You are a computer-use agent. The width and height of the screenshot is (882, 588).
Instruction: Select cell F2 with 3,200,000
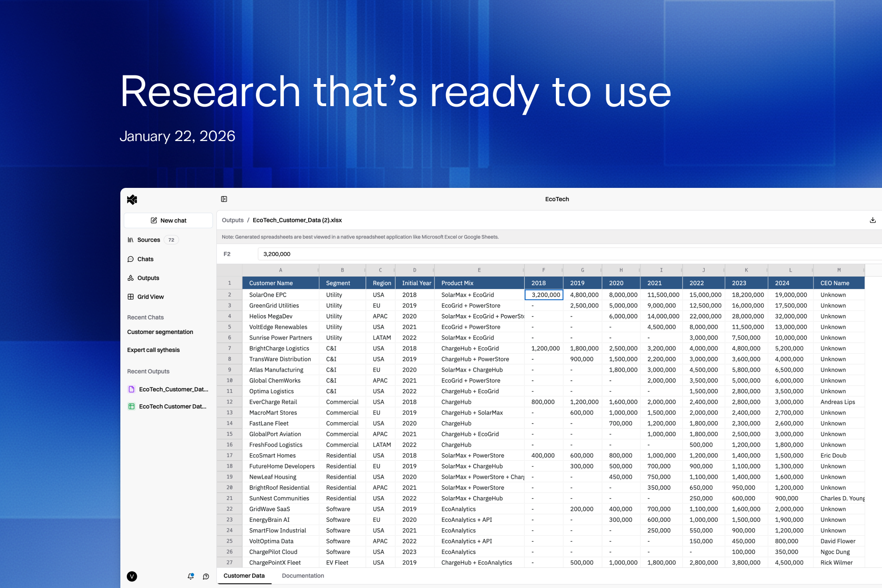pyautogui.click(x=544, y=295)
